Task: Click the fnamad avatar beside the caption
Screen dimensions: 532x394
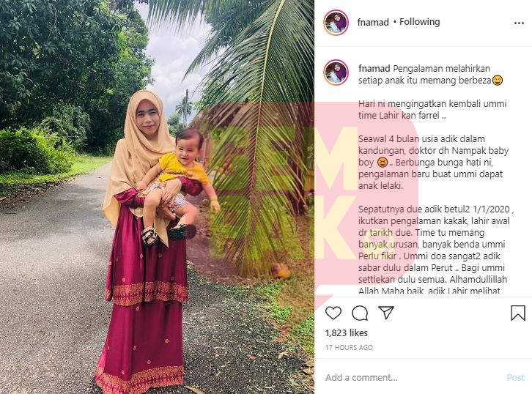Action: tap(336, 73)
